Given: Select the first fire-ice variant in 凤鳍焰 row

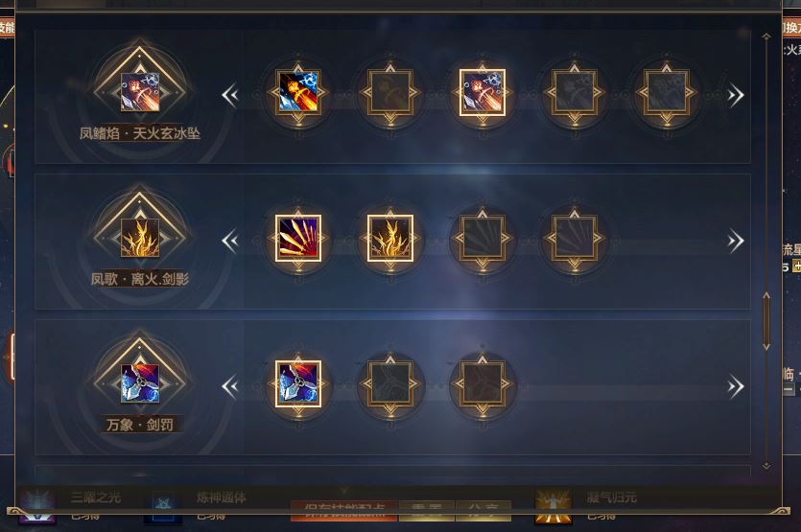Looking at the screenshot, I should 298,92.
